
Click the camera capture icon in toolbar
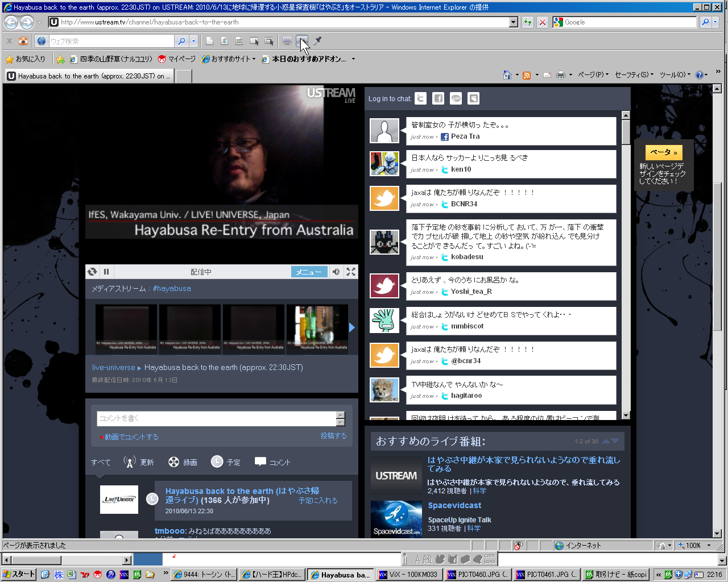click(23, 41)
